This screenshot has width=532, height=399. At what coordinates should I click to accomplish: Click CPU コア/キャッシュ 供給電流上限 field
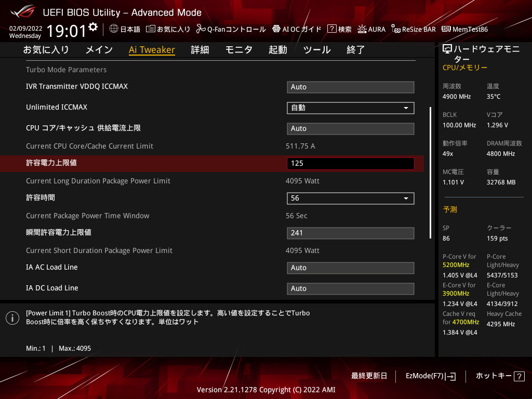pyautogui.click(x=350, y=129)
